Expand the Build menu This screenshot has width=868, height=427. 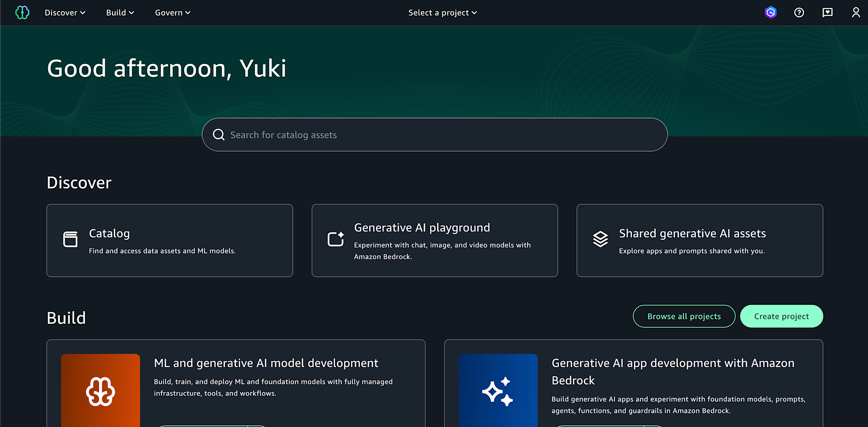(120, 13)
